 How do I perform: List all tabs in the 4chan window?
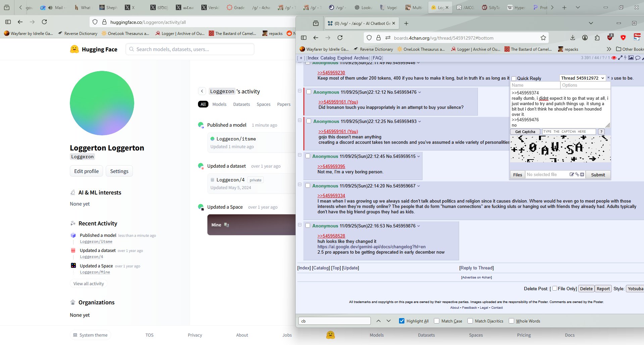coord(591,23)
